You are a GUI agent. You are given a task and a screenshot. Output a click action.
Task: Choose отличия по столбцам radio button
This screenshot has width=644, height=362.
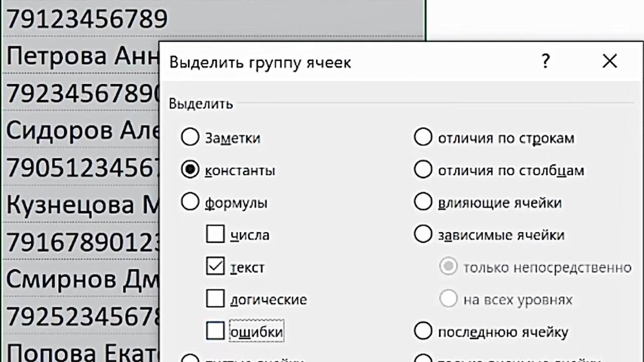[x=423, y=170]
